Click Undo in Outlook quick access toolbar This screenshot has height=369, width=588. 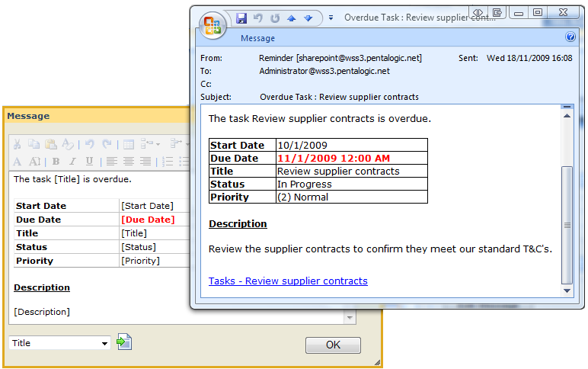pos(258,18)
